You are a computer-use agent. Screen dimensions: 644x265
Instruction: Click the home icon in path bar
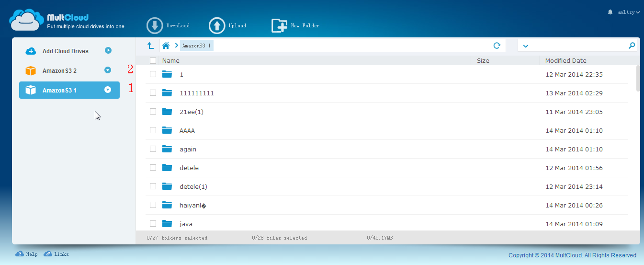(x=166, y=46)
